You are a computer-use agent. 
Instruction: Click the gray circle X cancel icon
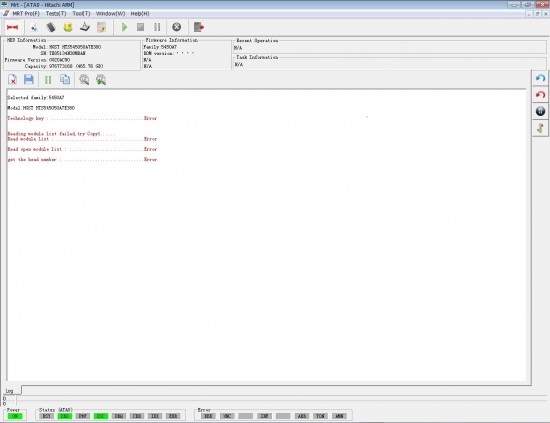tap(176, 27)
